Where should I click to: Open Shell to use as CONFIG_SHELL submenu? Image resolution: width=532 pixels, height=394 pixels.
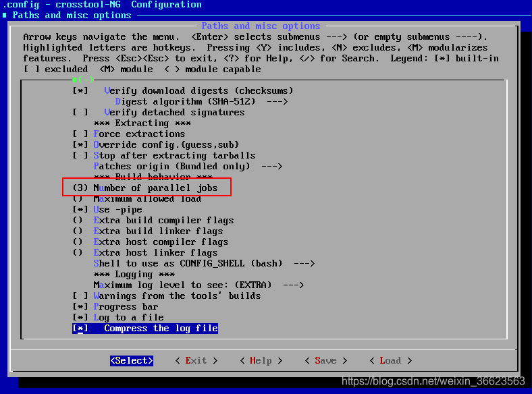point(204,264)
